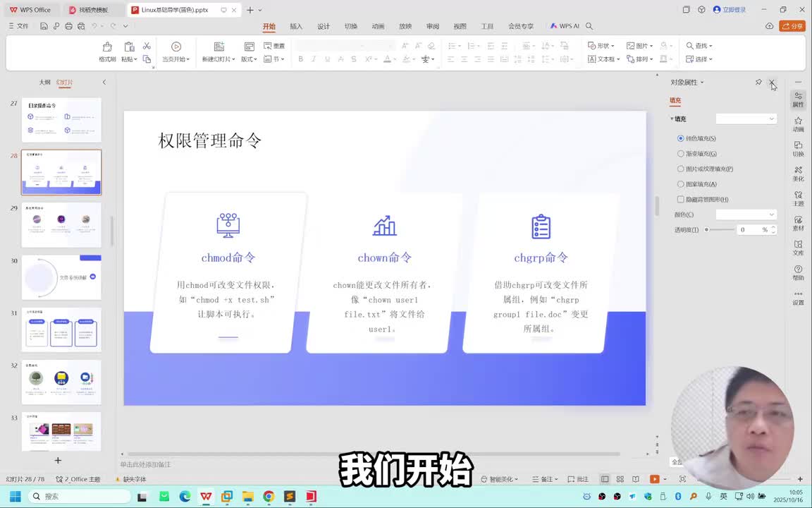Open the Theme (主题) sidebar icon
This screenshot has height=508, width=812.
(x=798, y=198)
